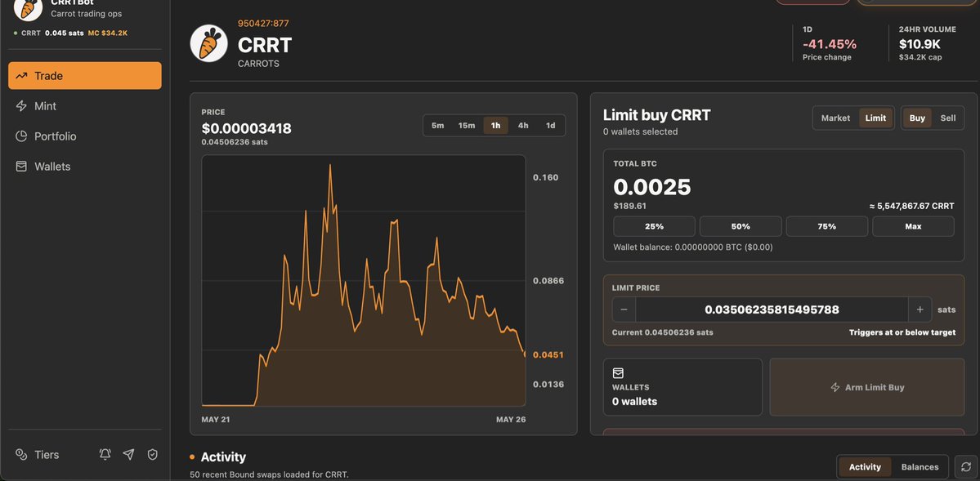The width and height of the screenshot is (980, 481).
Task: Click the Mint lightning bolt icon
Action: point(21,106)
